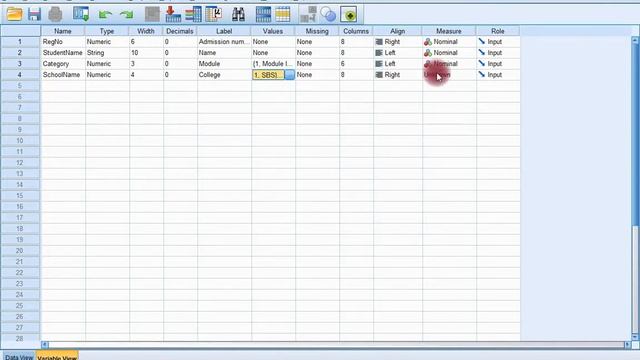Image resolution: width=640 pixels, height=360 pixels.
Task: Click the Align column header
Action: coord(398,31)
